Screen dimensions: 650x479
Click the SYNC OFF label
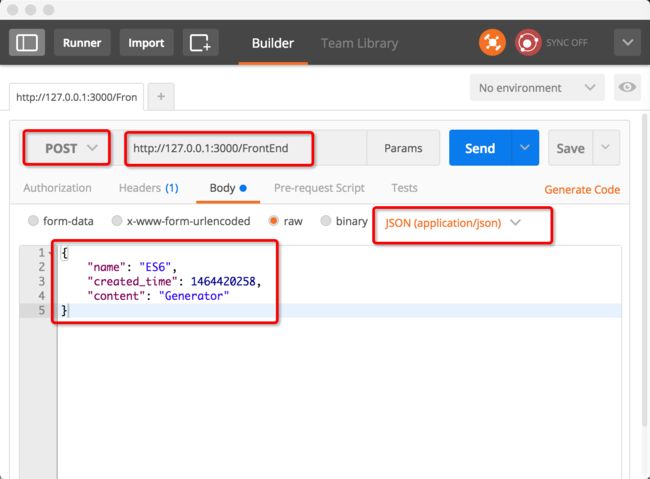click(567, 42)
